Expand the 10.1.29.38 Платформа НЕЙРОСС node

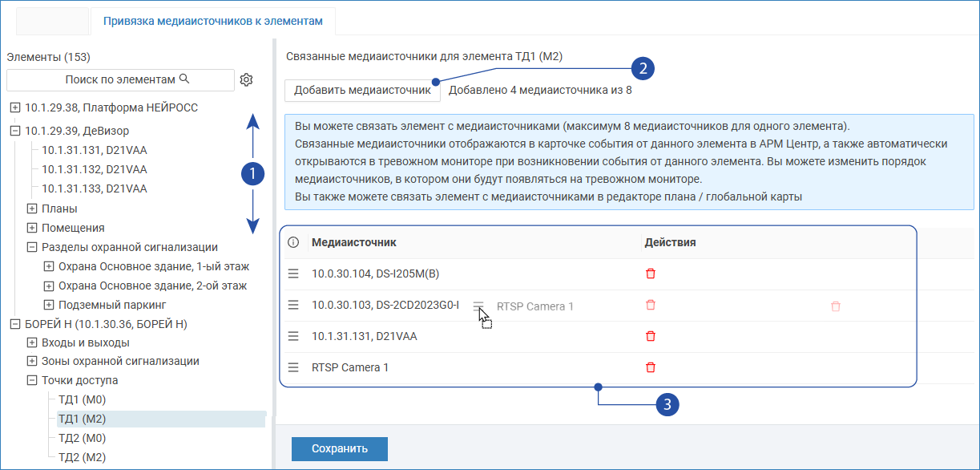pos(15,107)
